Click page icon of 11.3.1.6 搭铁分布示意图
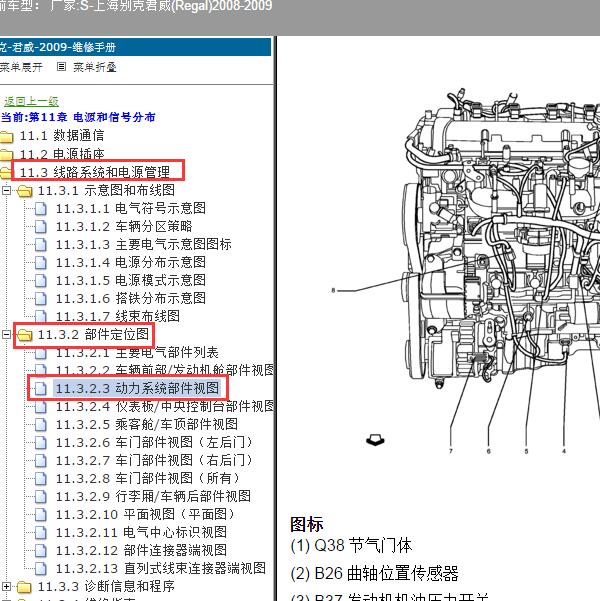The width and height of the screenshot is (600, 601). pyautogui.click(x=41, y=299)
